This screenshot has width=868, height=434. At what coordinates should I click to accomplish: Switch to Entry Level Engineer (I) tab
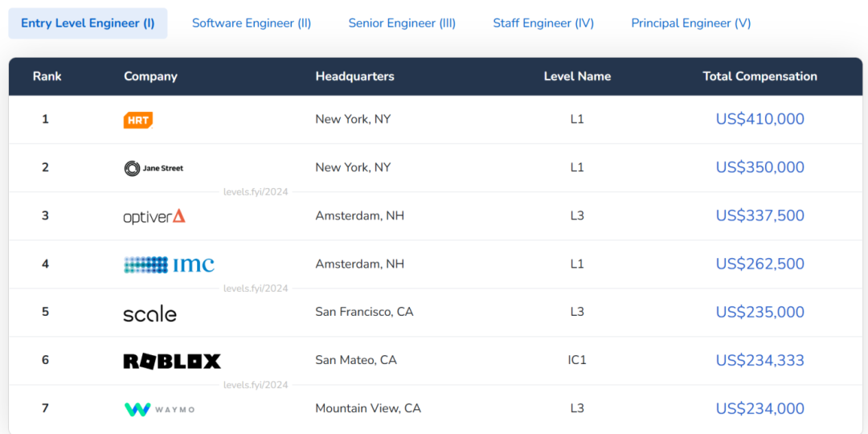click(x=88, y=23)
